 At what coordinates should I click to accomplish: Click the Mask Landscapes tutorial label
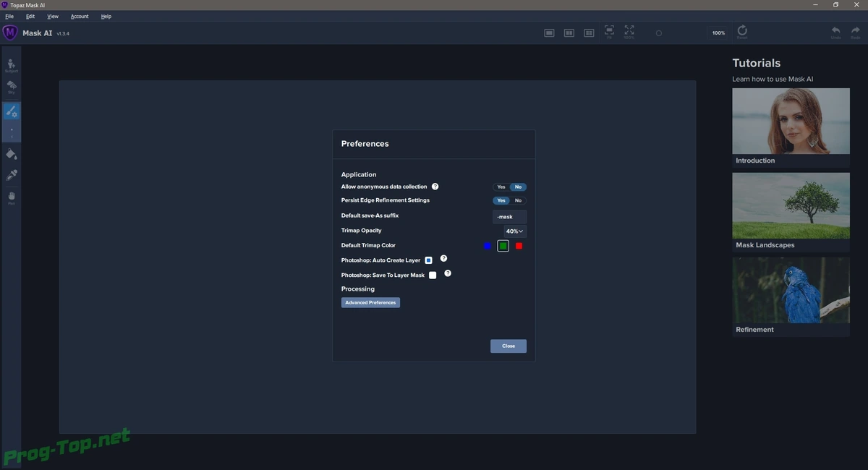pos(765,245)
